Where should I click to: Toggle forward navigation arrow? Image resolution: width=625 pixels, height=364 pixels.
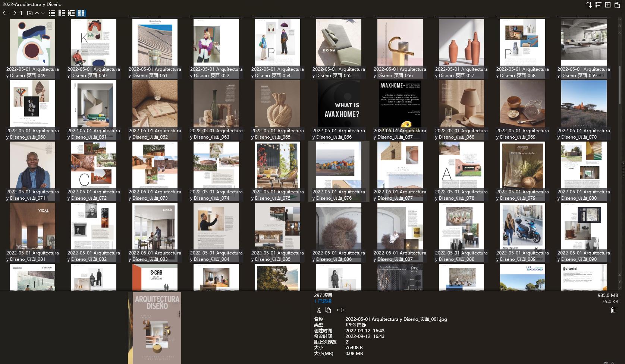click(14, 13)
